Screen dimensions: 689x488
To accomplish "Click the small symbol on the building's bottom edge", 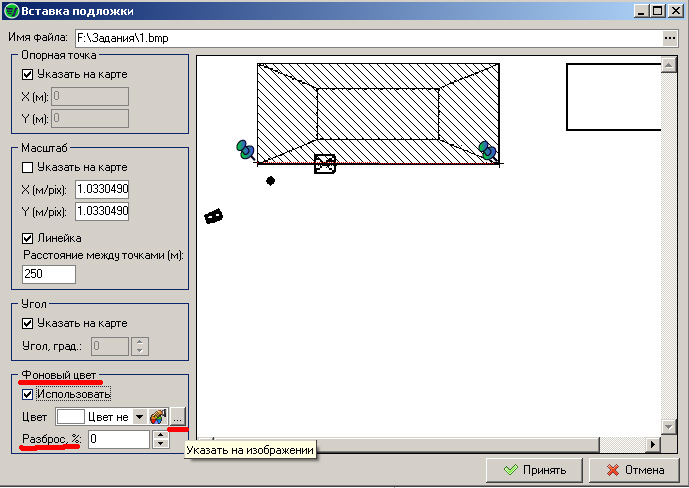I will click(325, 164).
